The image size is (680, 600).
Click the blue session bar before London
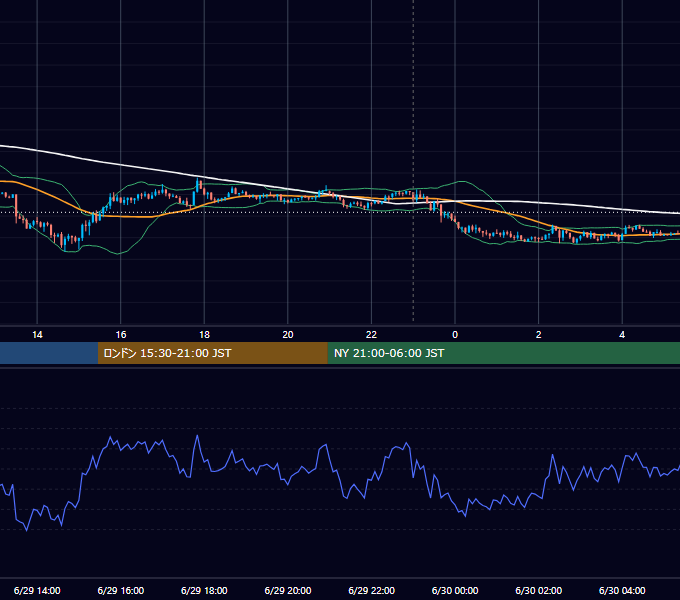(x=49, y=353)
